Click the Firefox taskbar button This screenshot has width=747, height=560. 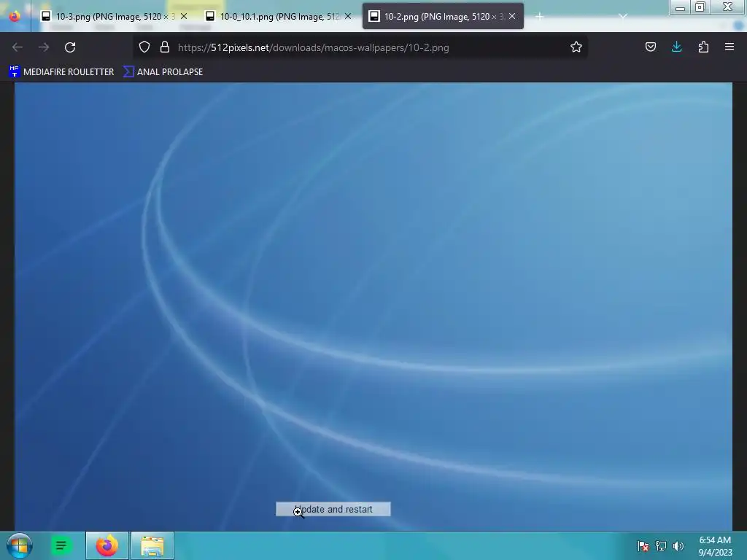click(107, 545)
